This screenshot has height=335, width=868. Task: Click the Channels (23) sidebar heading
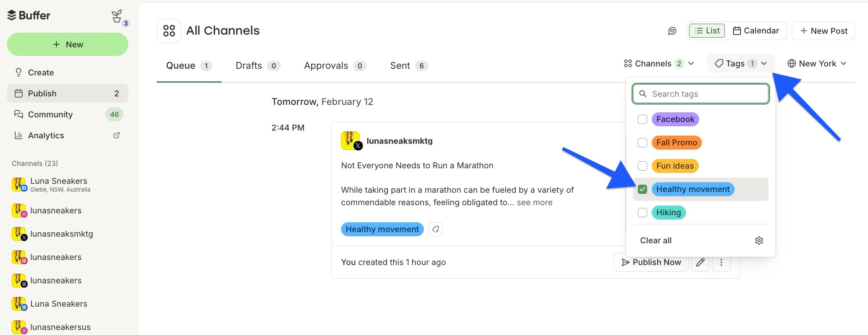click(x=35, y=164)
